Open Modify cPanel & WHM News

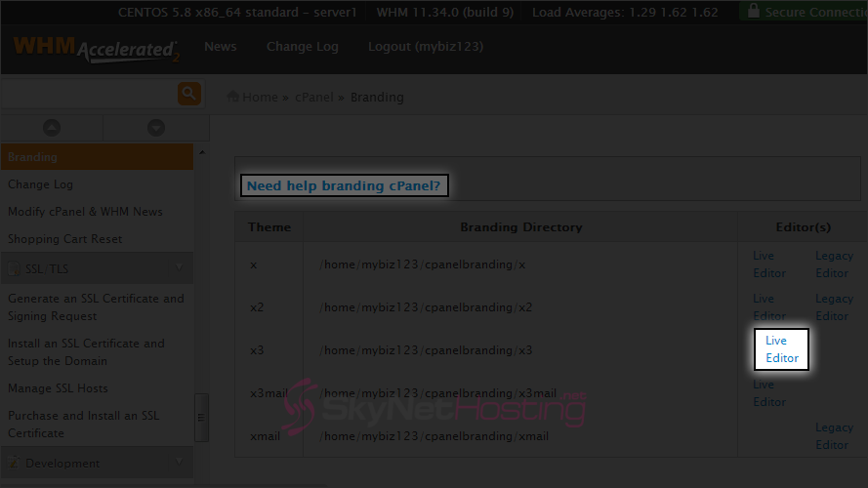point(85,212)
